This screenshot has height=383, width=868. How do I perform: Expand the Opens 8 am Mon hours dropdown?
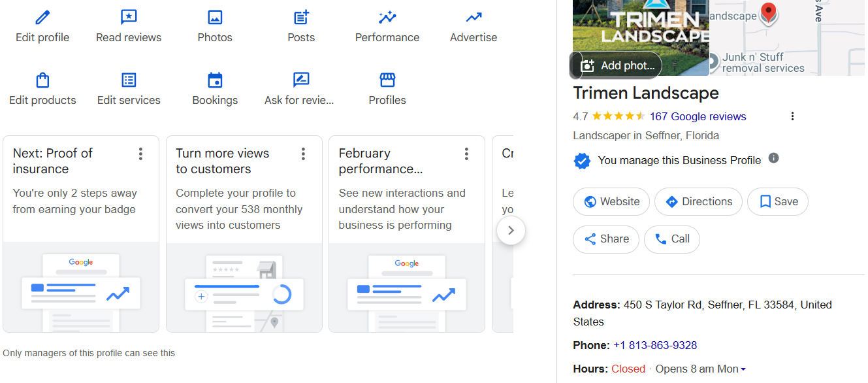tap(701, 369)
